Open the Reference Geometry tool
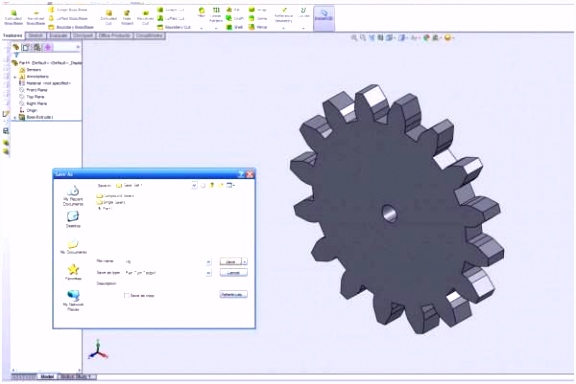The height and width of the screenshot is (384, 576). pos(284,15)
